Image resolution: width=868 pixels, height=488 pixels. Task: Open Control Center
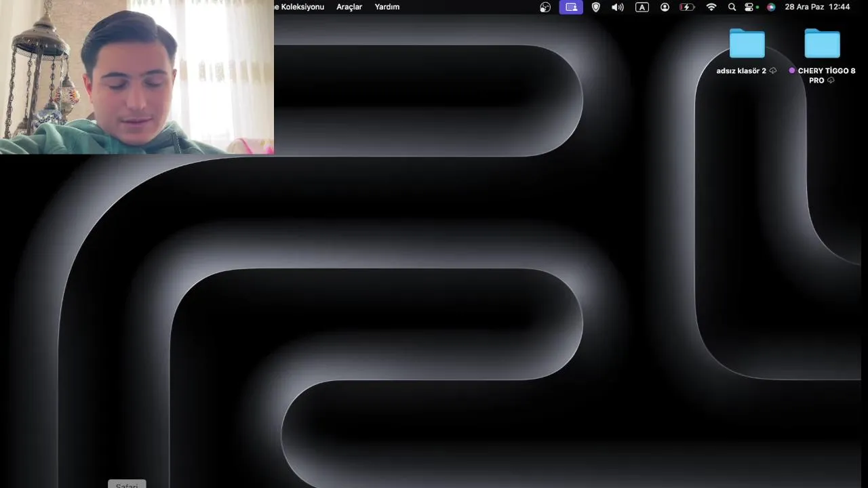click(751, 7)
